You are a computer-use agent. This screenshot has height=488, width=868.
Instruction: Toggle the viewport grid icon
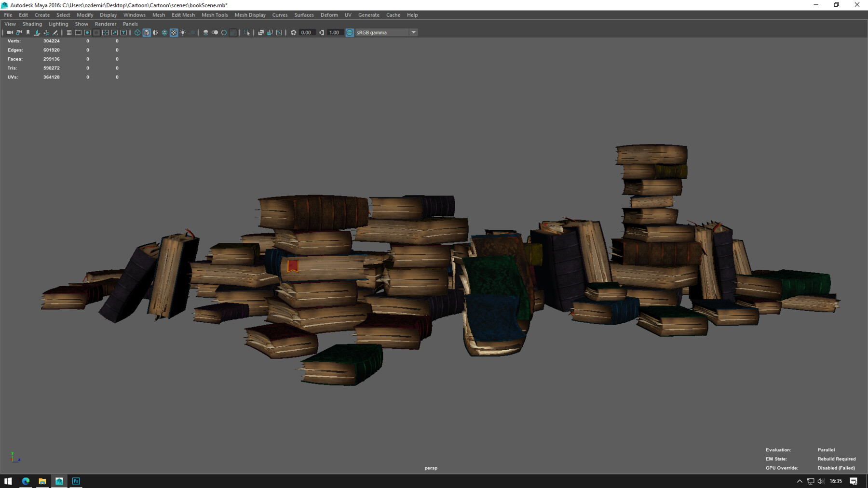(69, 33)
